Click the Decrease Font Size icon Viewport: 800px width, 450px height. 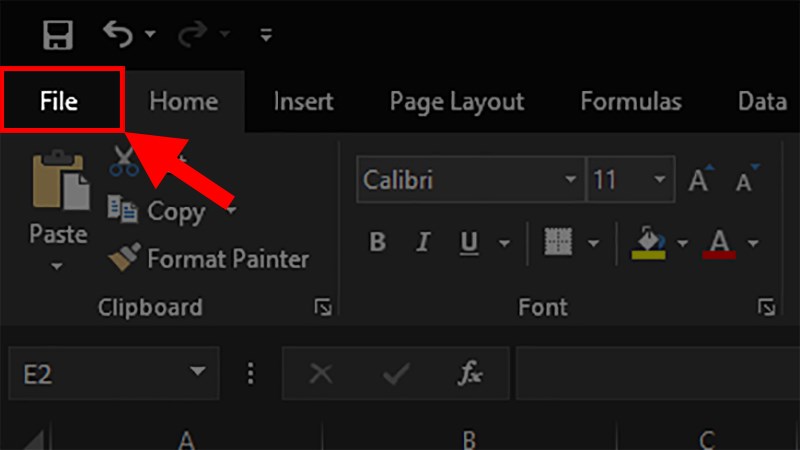pyautogui.click(x=747, y=179)
